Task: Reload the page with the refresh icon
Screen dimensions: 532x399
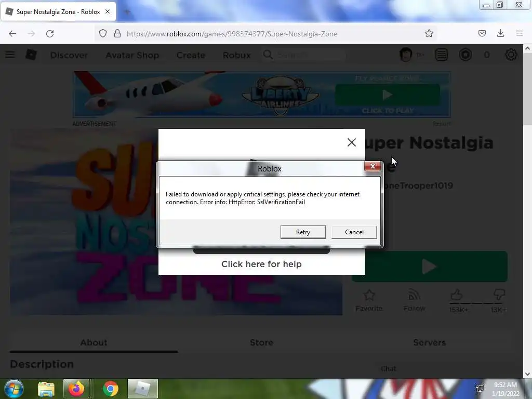Action: pyautogui.click(x=50, y=34)
